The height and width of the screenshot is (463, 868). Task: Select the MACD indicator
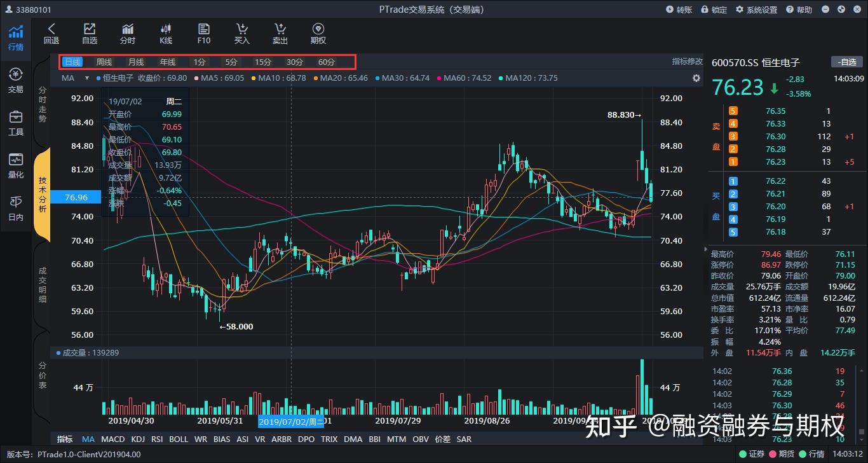click(113, 439)
